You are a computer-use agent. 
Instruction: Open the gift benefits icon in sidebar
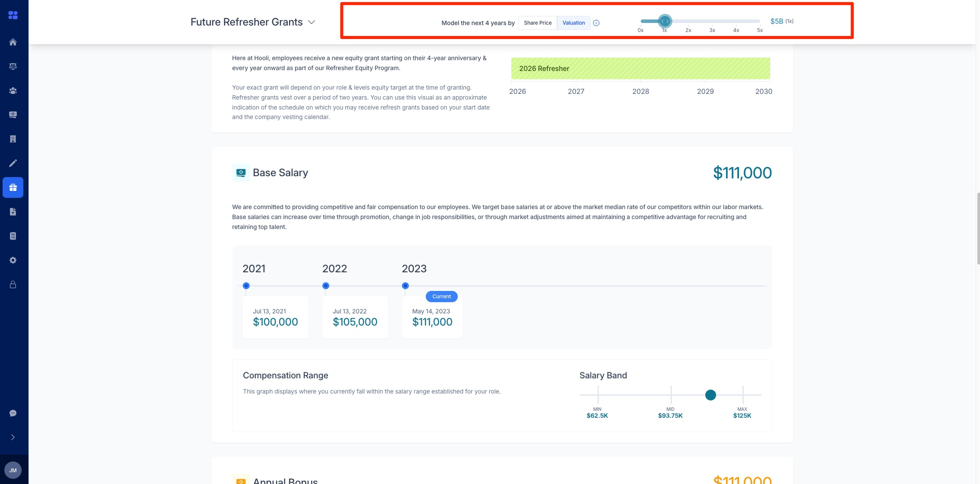[x=13, y=187]
